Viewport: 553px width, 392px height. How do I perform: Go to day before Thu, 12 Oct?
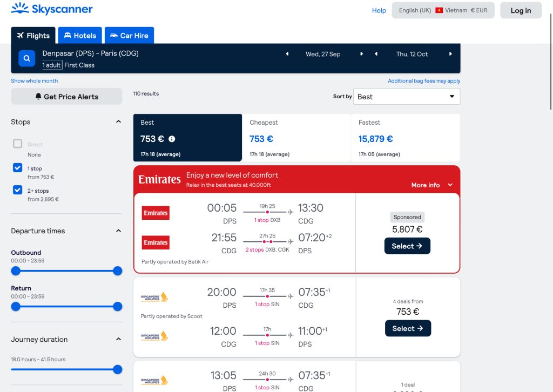tap(376, 54)
